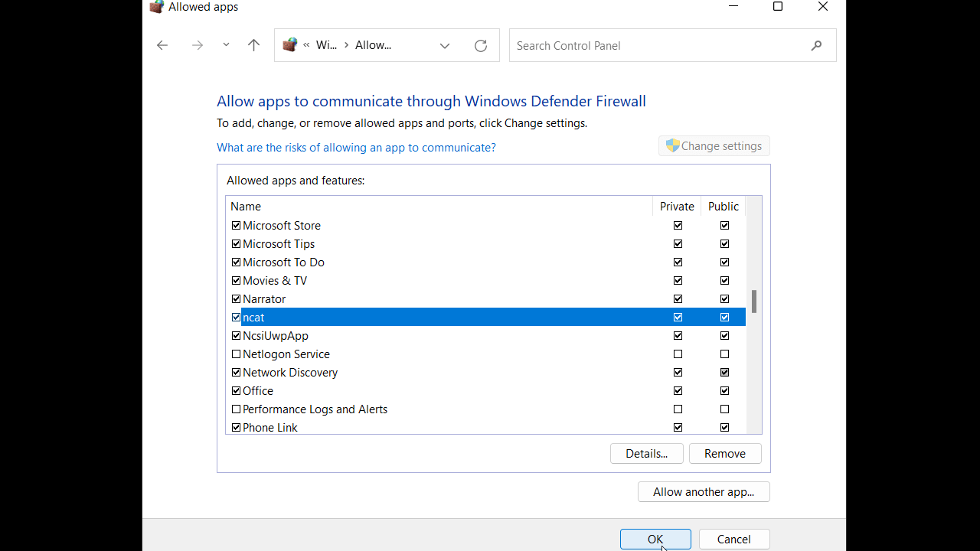Click the Allowed apps icon in the title bar
This screenshot has height=551, width=980.
pyautogui.click(x=156, y=7)
